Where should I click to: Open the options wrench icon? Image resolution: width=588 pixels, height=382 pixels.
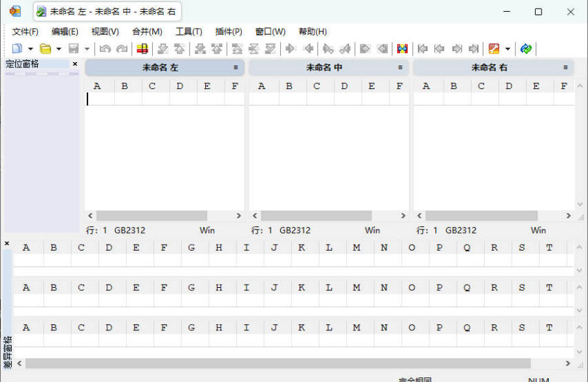[494, 49]
